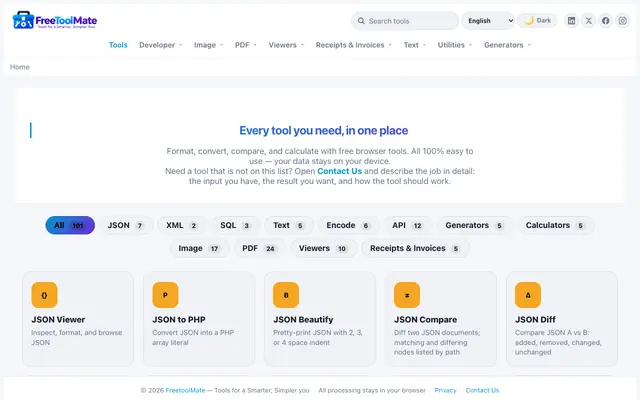Filter tools by Receipts & Invoices chip
Screen dimensions: 640x400
pyautogui.click(x=415, y=248)
